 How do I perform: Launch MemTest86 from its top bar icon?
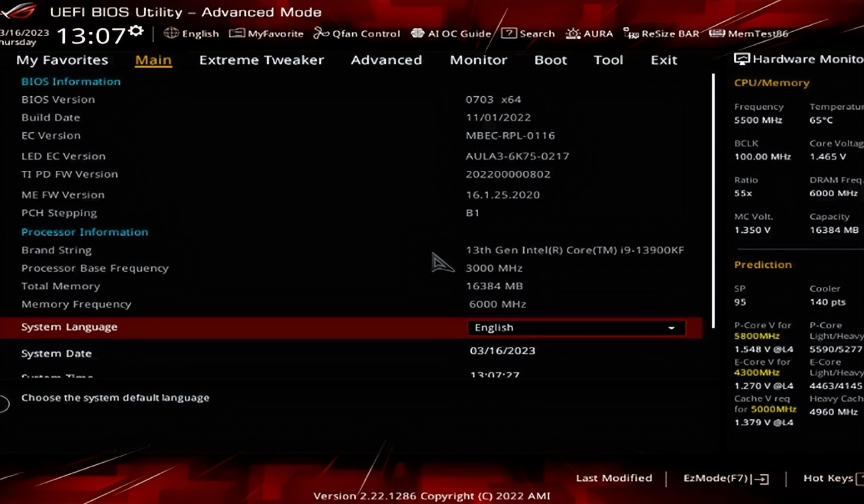pyautogui.click(x=717, y=33)
